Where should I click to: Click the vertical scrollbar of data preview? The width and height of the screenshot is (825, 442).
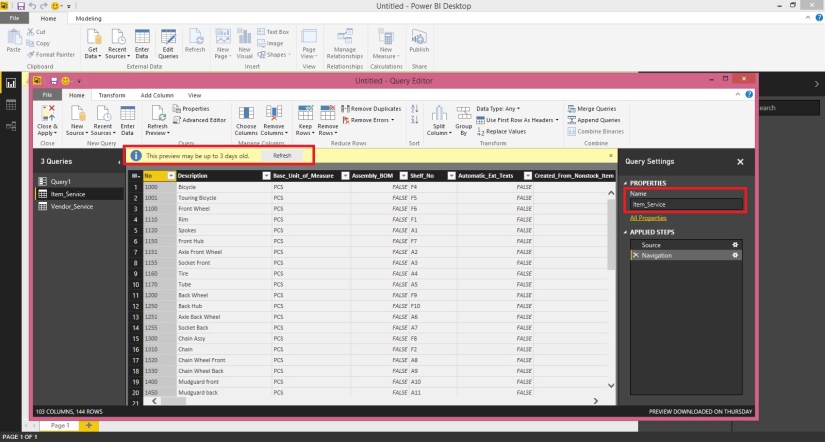click(x=611, y=234)
